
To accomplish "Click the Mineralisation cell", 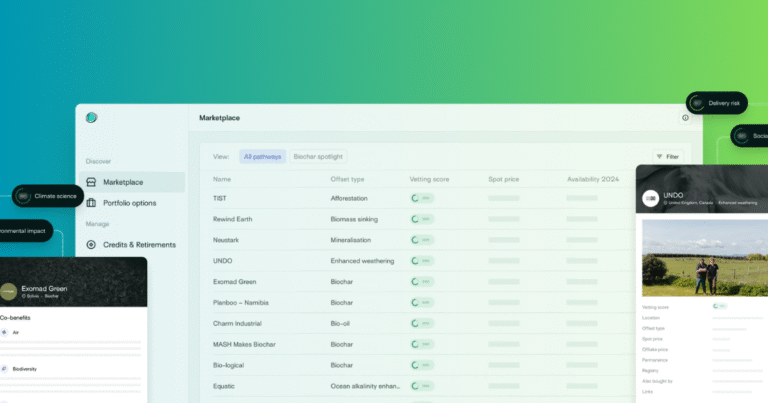I will [x=351, y=240].
